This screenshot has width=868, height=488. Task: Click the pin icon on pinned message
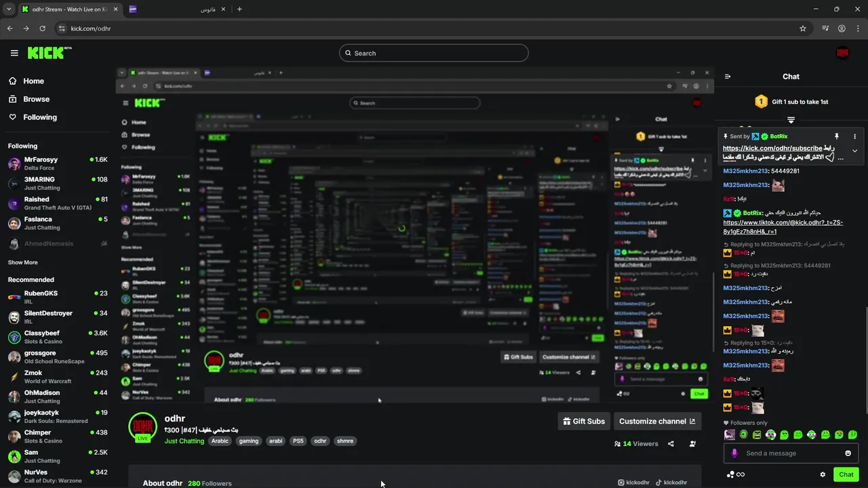[836, 136]
